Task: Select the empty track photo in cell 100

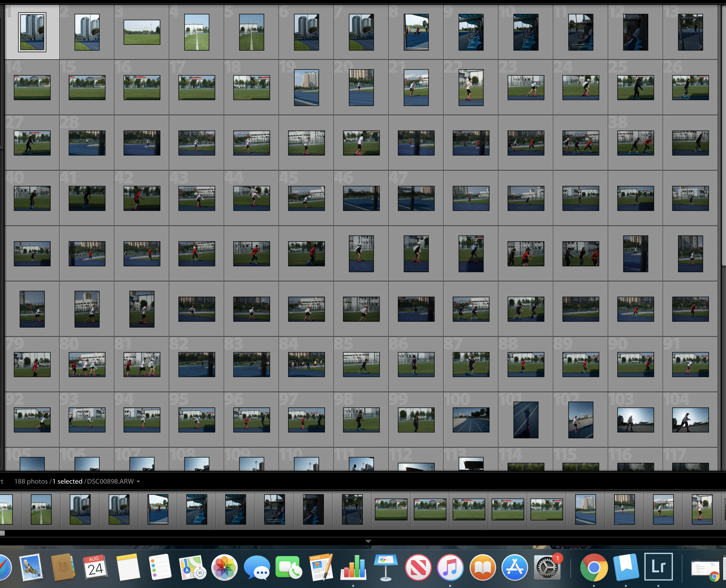Action: point(471,420)
